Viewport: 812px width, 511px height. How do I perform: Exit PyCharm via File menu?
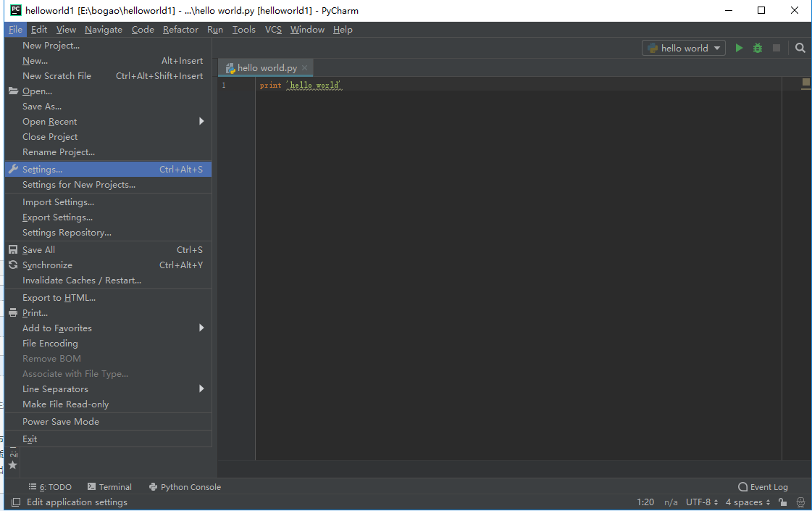tap(108, 439)
